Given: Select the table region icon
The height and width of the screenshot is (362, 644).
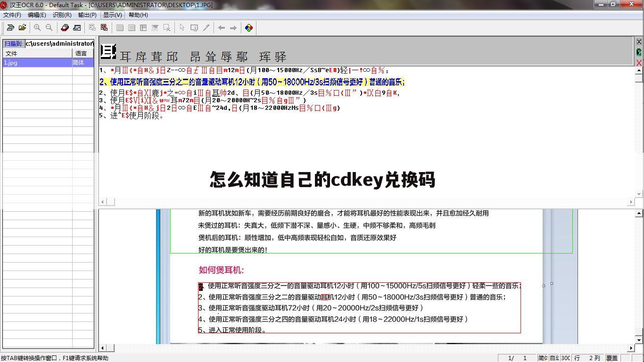Looking at the screenshot, I should (x=143, y=28).
